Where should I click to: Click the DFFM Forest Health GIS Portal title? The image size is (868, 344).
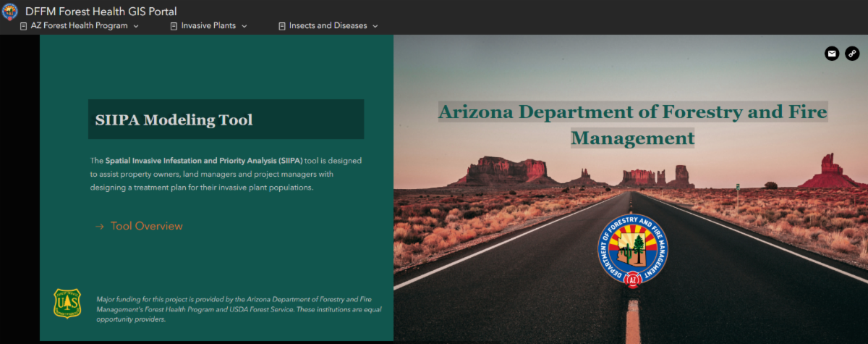(101, 12)
